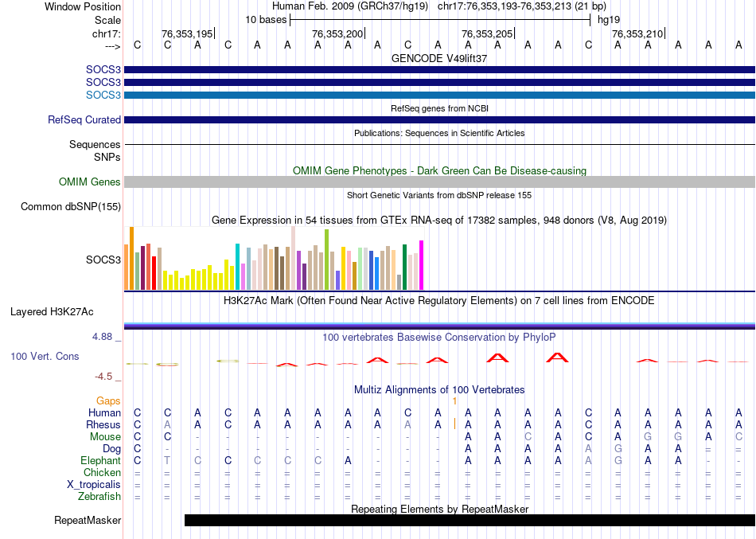Viewport: 756px width, 539px height.
Task: Click the 'hg19' label beside scale bar
Action: [609, 20]
